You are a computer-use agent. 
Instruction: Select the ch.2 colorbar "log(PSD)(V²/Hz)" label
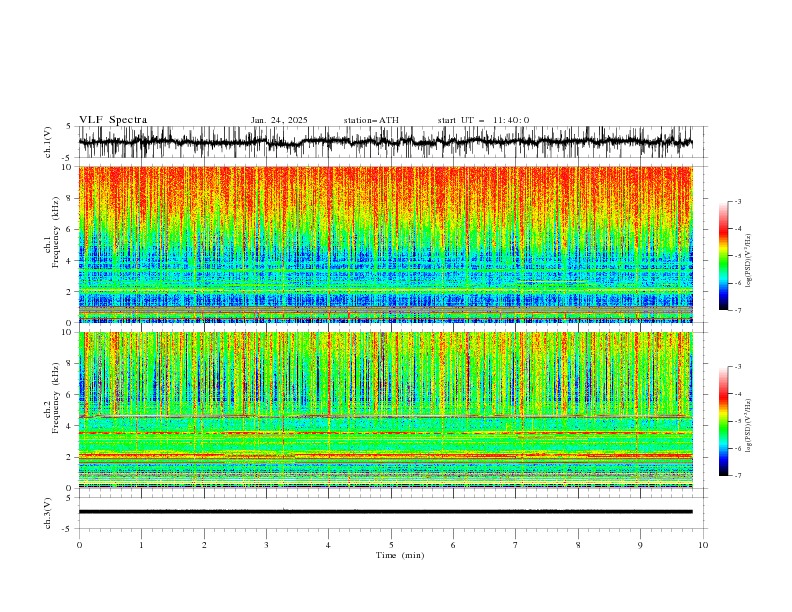749,426
